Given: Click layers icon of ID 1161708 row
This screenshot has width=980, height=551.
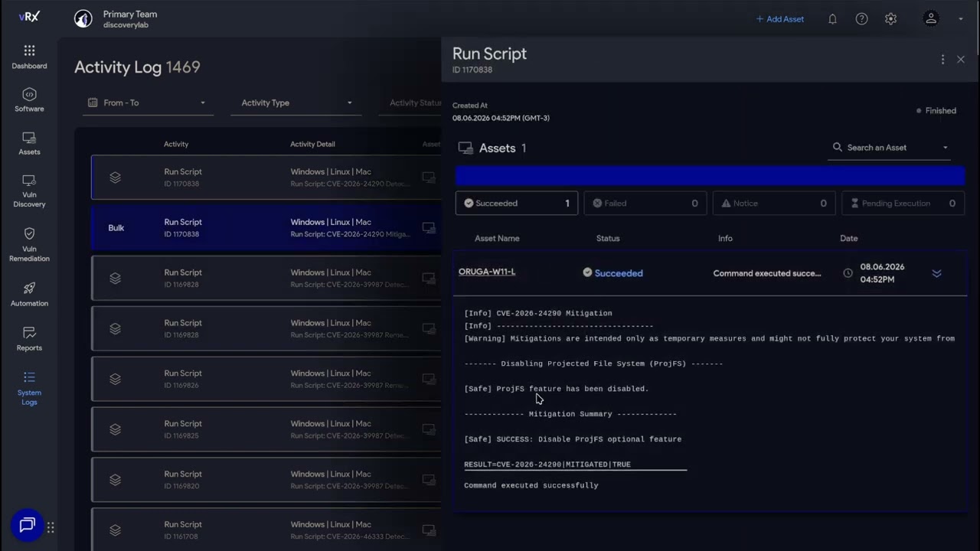Looking at the screenshot, I should tap(115, 530).
